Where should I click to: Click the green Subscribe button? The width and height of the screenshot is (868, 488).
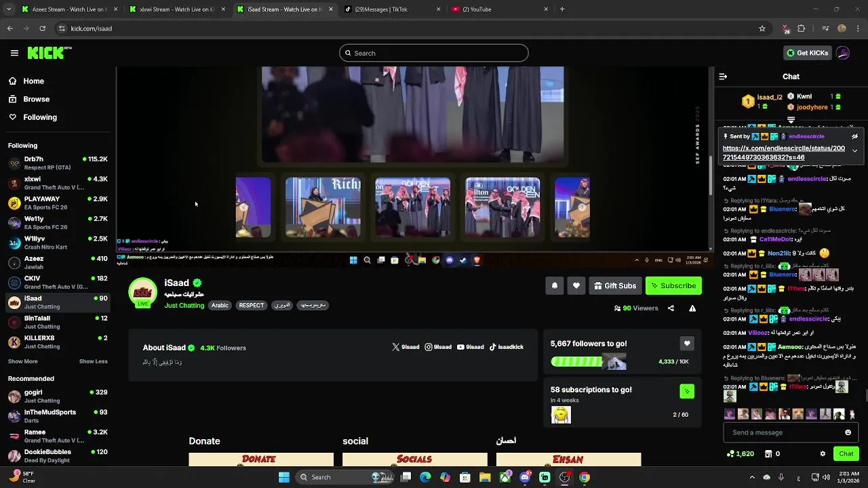673,286
